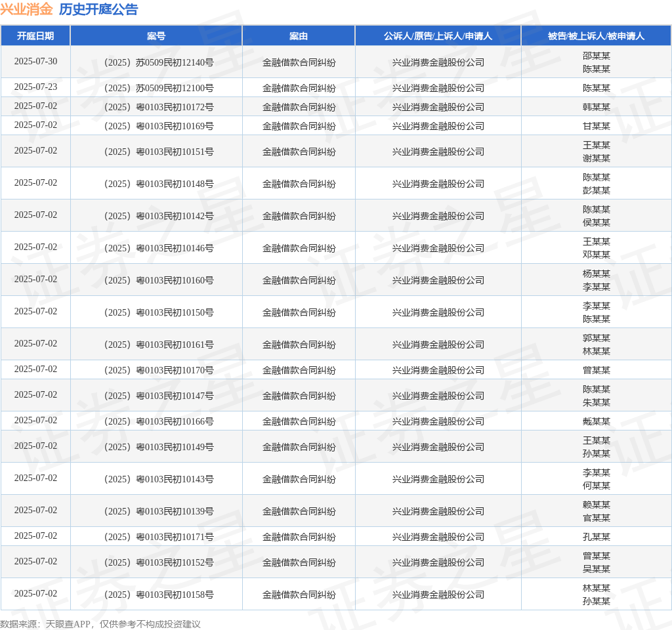Click defendant 韩某某

(596, 107)
